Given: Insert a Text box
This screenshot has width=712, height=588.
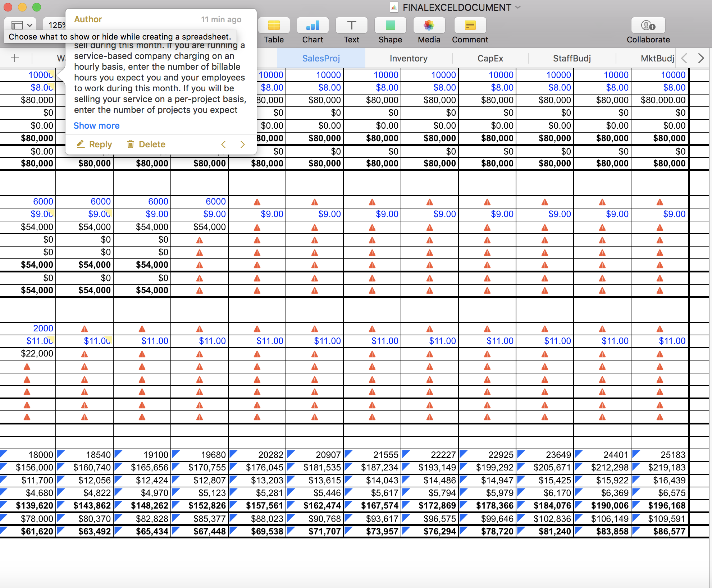Looking at the screenshot, I should click(351, 31).
